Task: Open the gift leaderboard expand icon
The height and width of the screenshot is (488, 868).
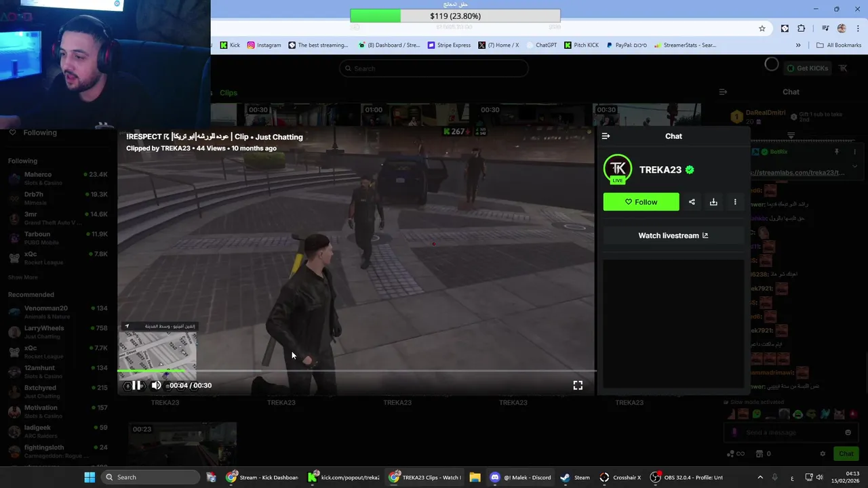Action: tap(791, 136)
